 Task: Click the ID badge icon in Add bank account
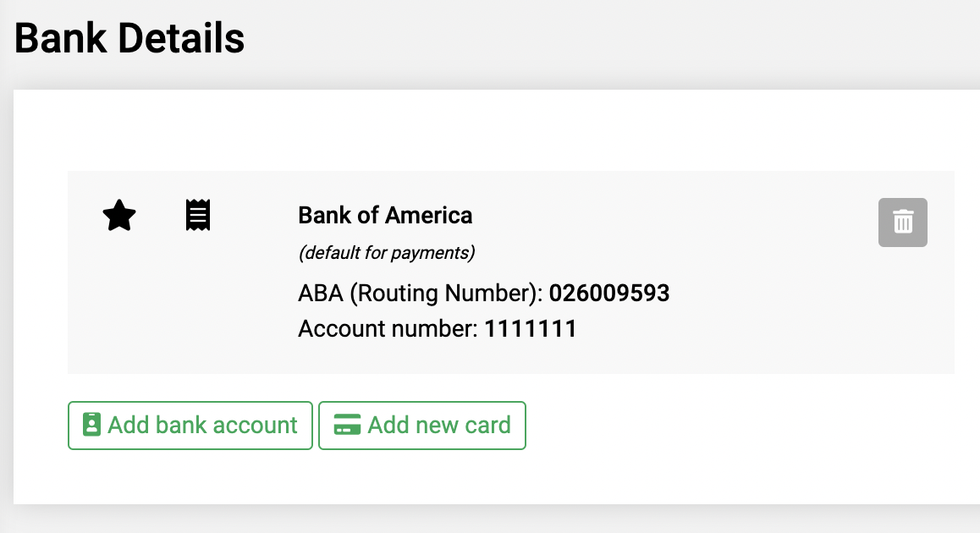click(91, 424)
